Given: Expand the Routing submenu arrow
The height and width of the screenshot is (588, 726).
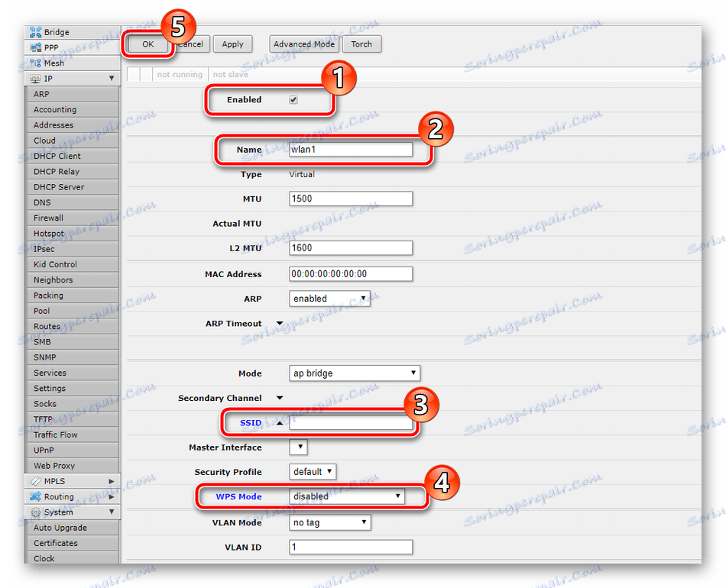Looking at the screenshot, I should click(112, 496).
